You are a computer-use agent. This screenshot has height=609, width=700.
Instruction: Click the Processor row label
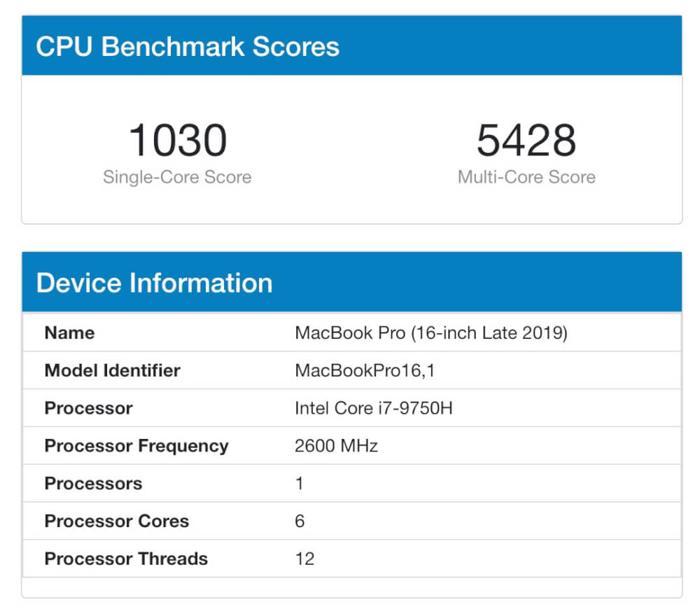pyautogui.click(x=89, y=409)
